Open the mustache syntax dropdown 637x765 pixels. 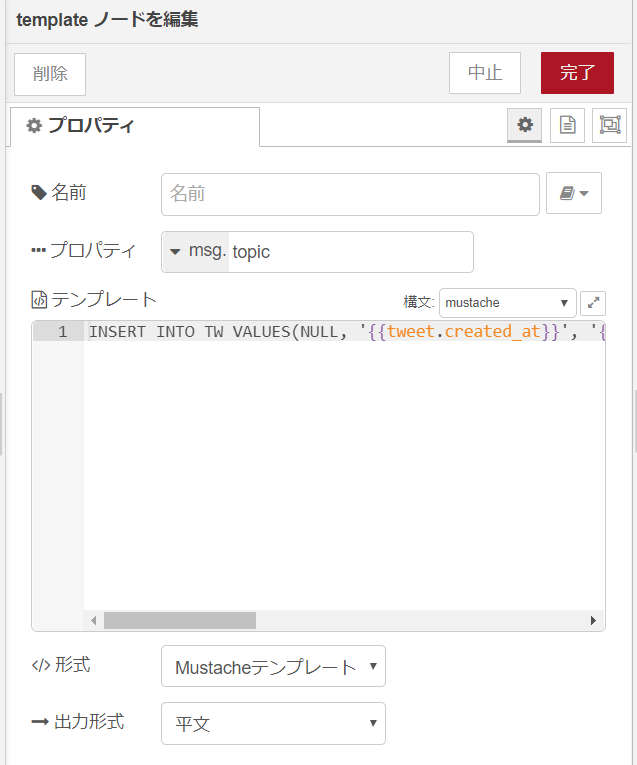(x=508, y=302)
